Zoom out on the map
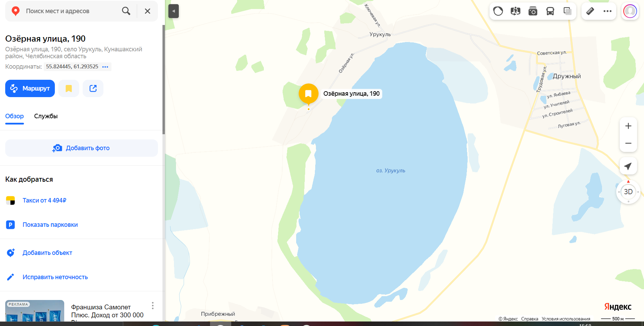 [x=628, y=143]
